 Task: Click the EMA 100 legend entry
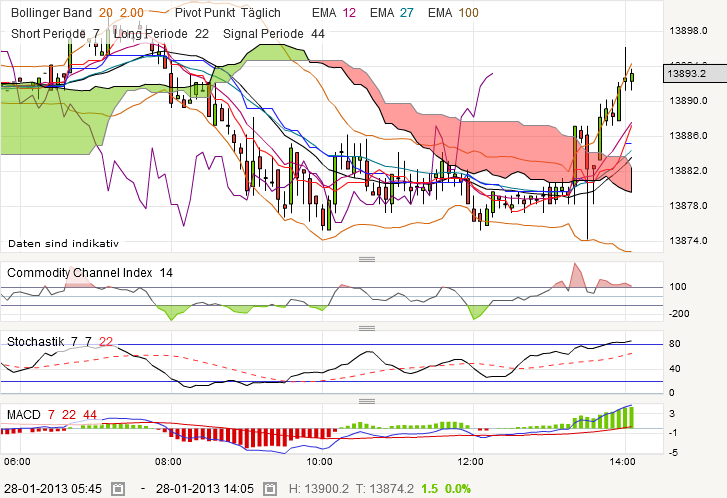click(x=453, y=13)
